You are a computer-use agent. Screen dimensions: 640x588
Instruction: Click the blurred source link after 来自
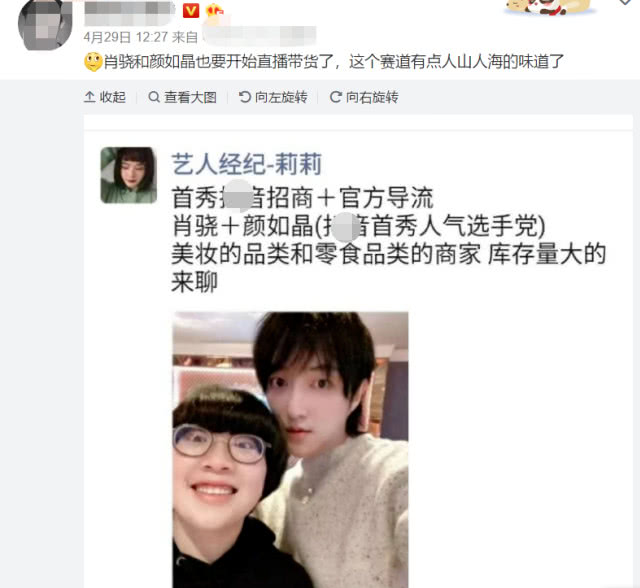tap(260, 36)
